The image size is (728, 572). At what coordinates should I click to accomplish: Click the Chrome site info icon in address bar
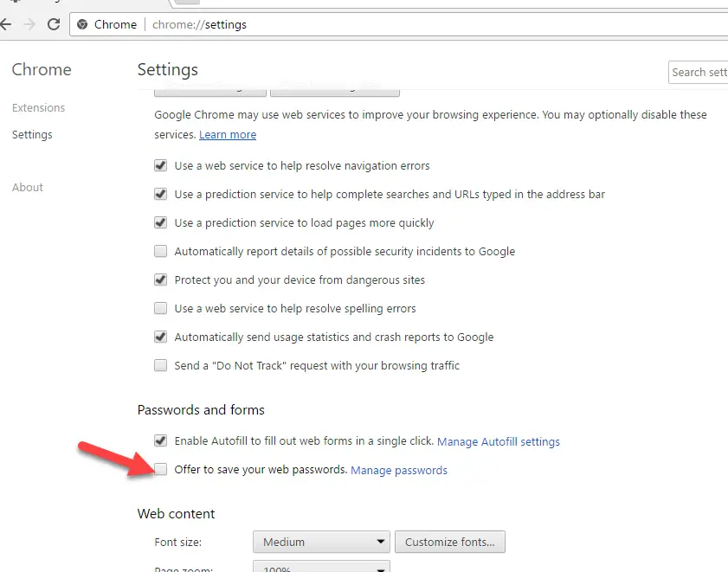pos(82,24)
